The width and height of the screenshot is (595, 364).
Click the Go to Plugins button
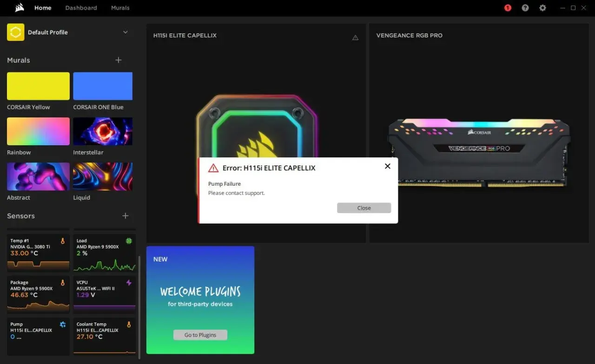tap(200, 335)
